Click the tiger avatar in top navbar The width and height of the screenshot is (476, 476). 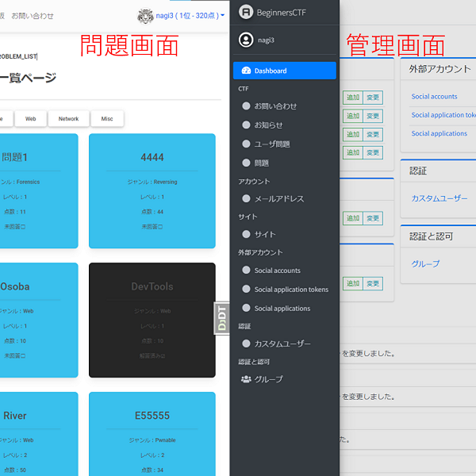(x=146, y=15)
